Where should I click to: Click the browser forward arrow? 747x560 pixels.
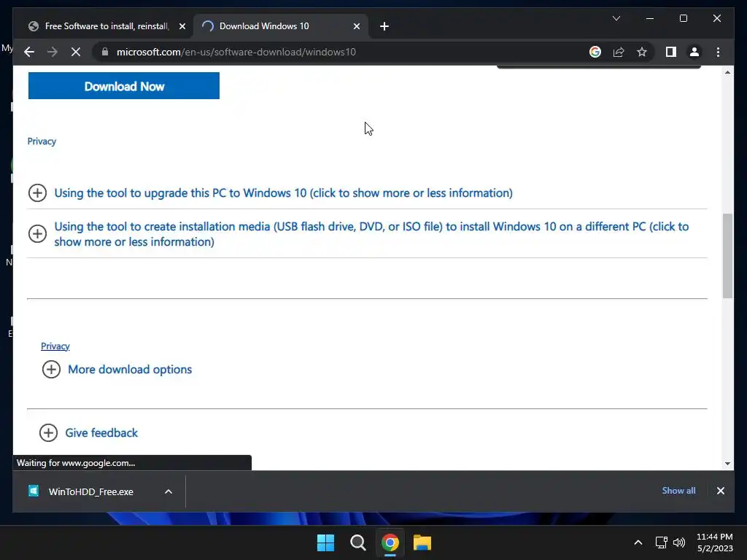point(53,52)
